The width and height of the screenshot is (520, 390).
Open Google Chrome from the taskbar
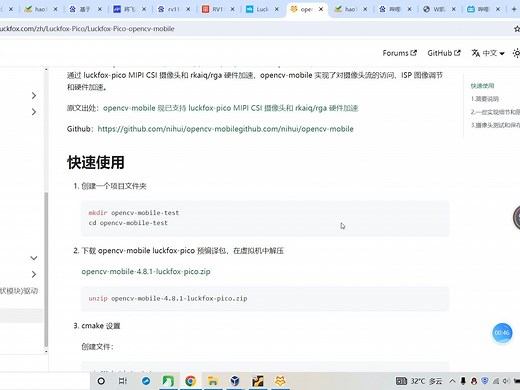pos(190,381)
